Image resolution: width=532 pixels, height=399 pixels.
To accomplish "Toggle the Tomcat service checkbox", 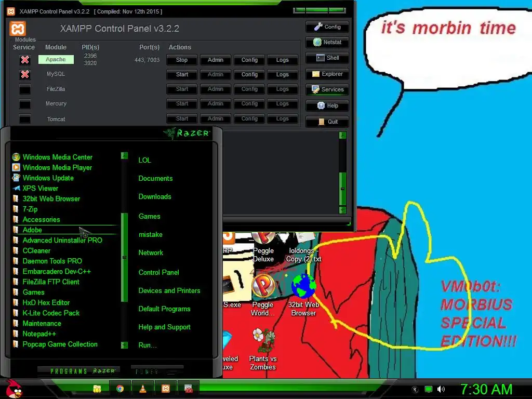I will click(x=25, y=119).
